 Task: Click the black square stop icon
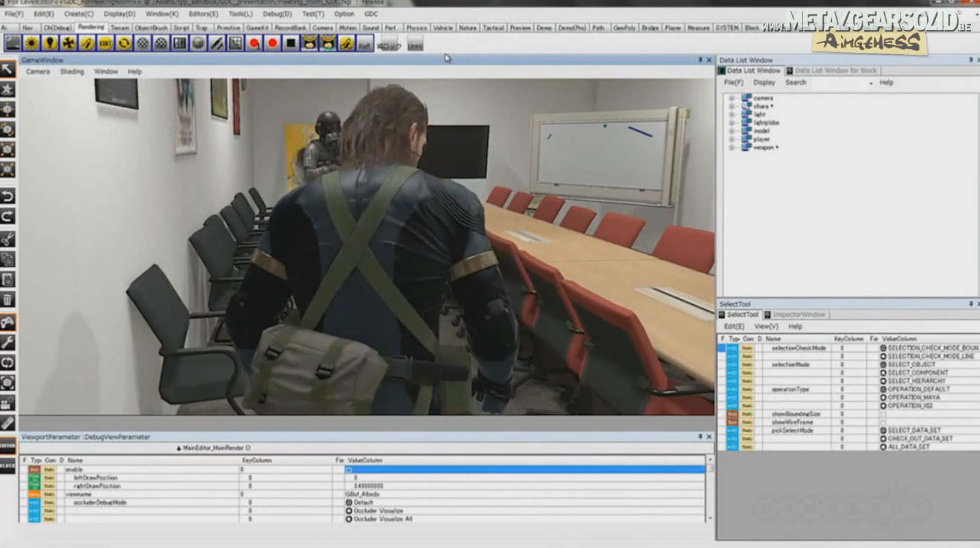click(x=291, y=43)
